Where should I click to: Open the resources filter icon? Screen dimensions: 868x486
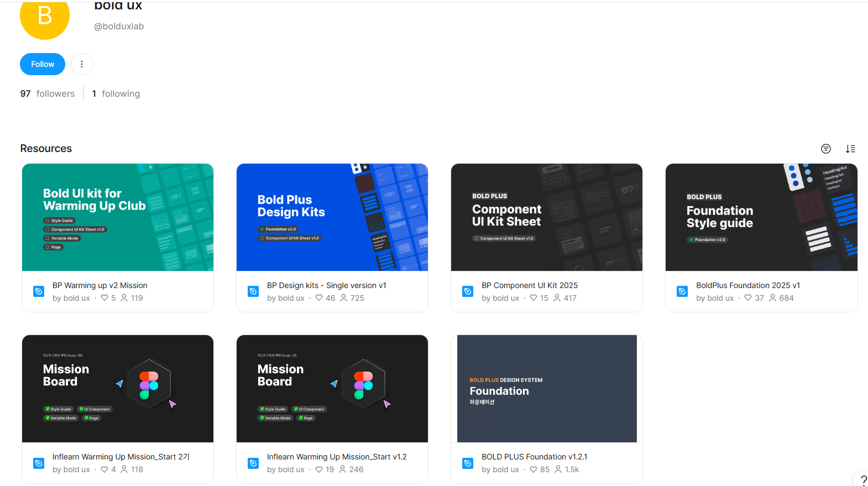tap(826, 149)
